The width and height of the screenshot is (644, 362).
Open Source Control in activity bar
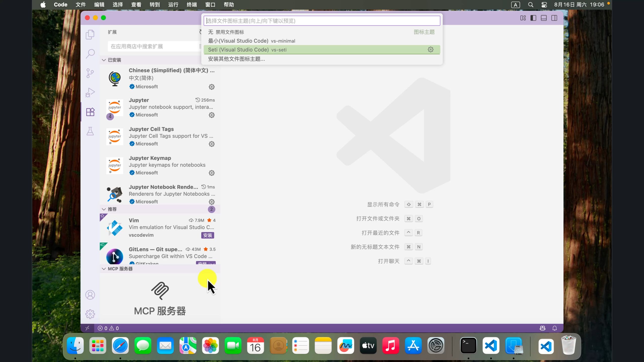90,73
